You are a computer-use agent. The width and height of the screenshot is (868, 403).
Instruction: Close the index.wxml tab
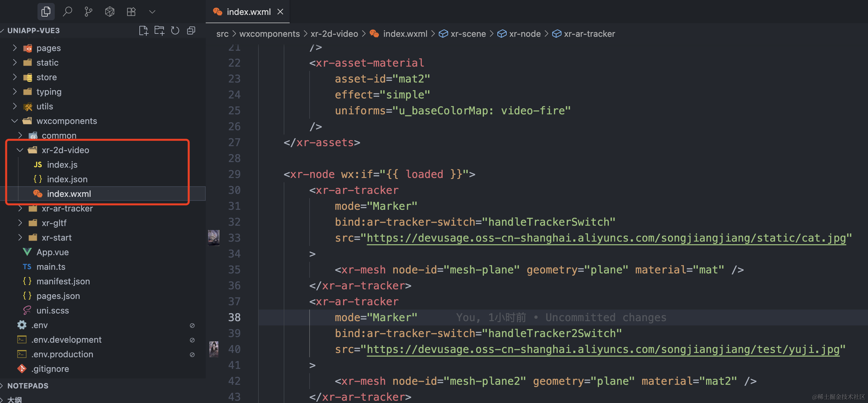click(280, 12)
